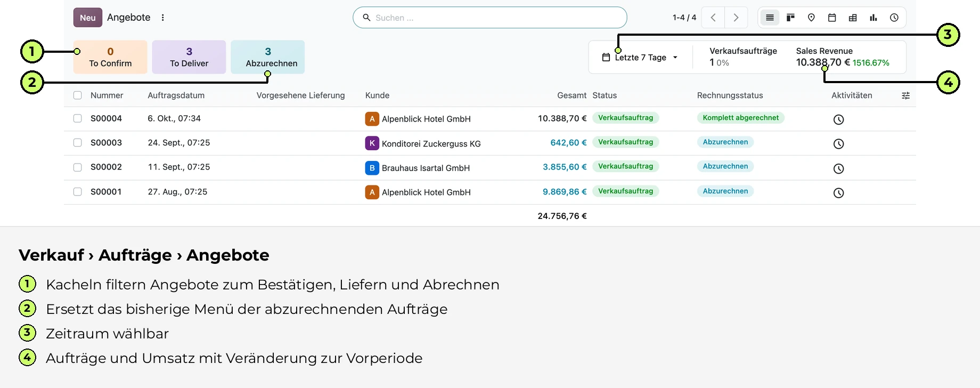Sort by the Rechnungsstatus column header
This screenshot has height=388, width=980.
click(x=730, y=95)
